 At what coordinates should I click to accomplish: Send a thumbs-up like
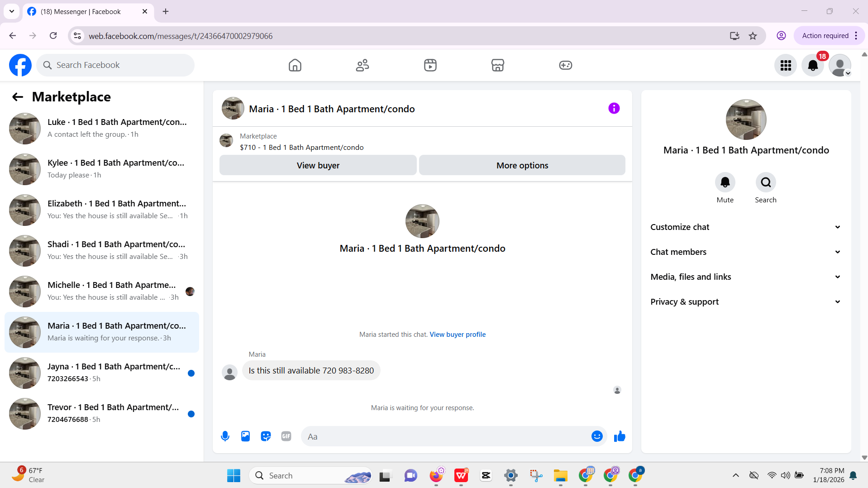pyautogui.click(x=620, y=436)
